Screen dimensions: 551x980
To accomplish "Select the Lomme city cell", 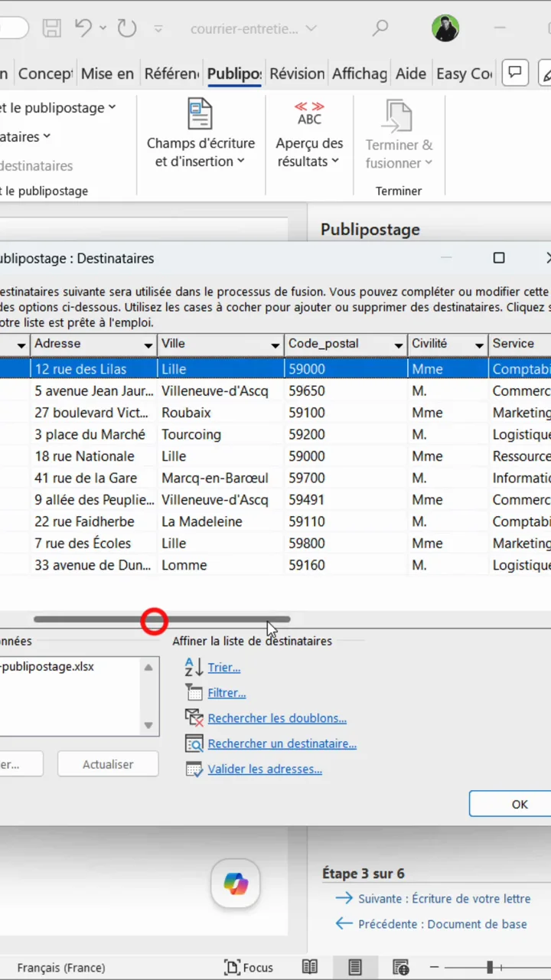I will tap(184, 565).
